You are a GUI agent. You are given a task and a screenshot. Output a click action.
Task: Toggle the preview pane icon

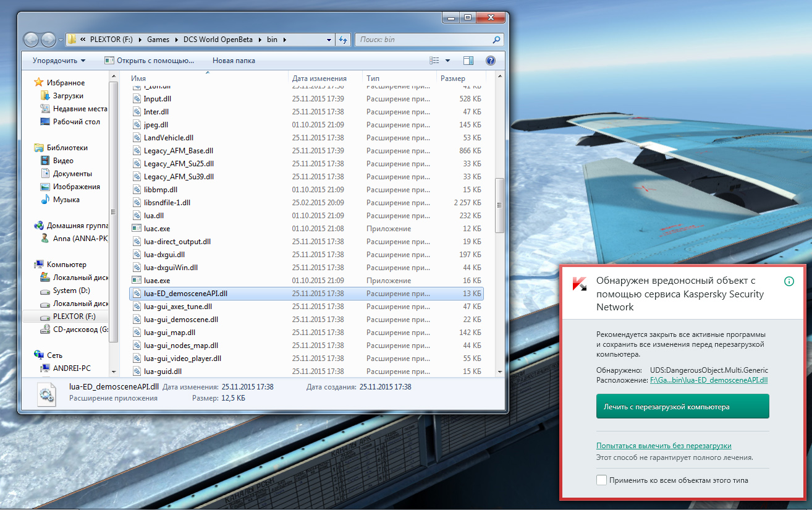[x=468, y=61]
